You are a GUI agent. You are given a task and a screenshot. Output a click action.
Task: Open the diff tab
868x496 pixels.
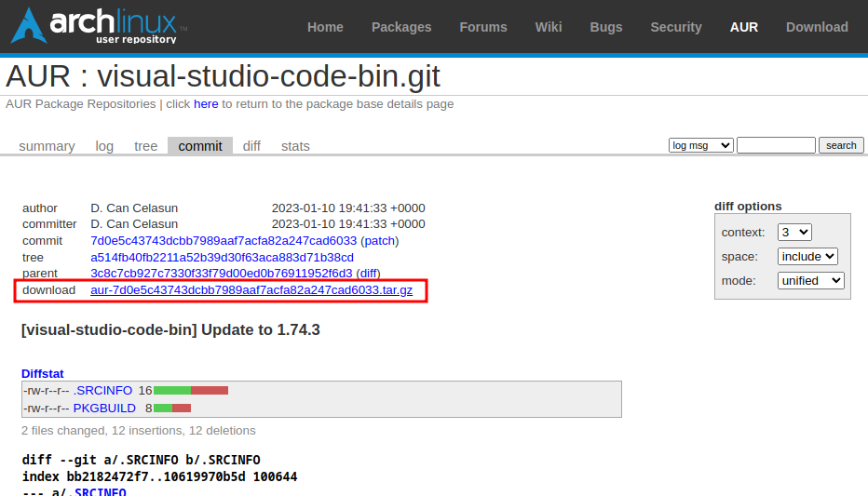251,146
